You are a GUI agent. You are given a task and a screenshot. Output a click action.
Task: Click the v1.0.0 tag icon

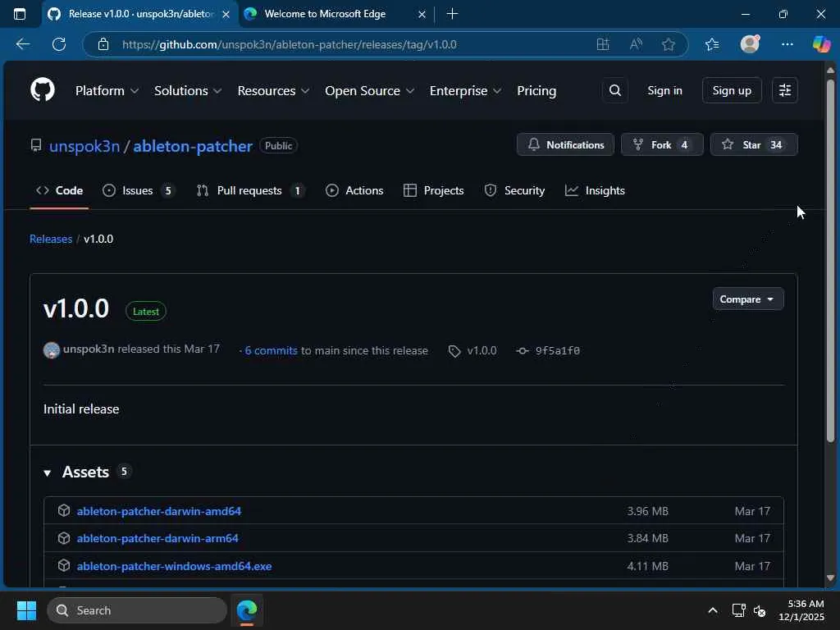pyautogui.click(x=454, y=351)
